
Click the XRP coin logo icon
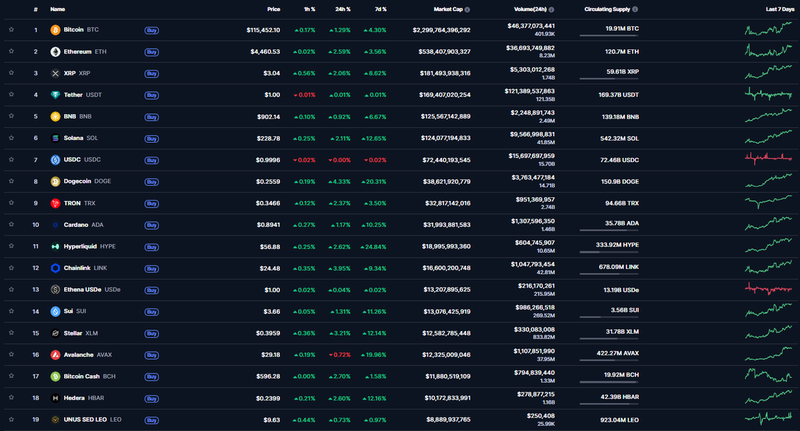(x=55, y=73)
